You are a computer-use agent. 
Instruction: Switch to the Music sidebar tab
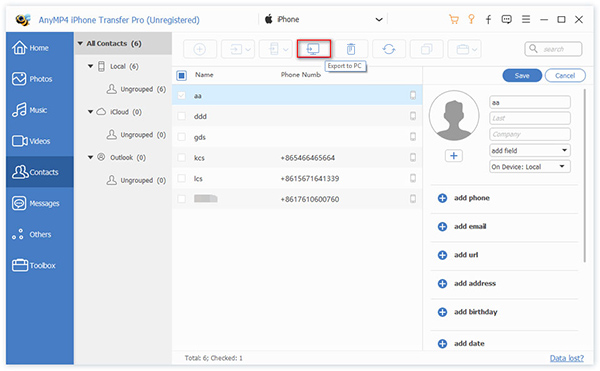click(39, 110)
